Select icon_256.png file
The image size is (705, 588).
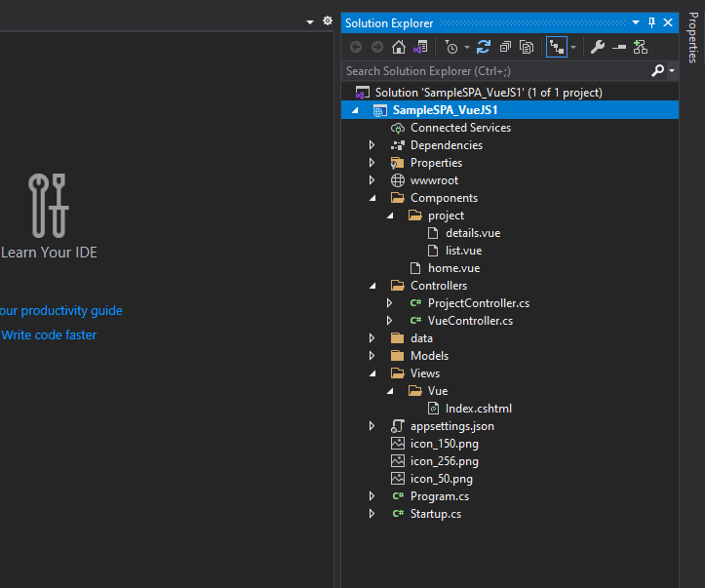[x=445, y=461]
